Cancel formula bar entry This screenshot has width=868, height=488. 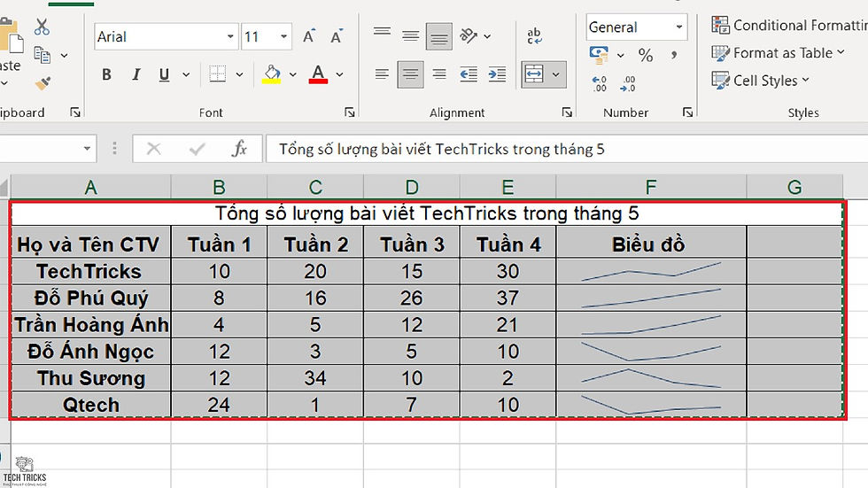click(x=154, y=149)
